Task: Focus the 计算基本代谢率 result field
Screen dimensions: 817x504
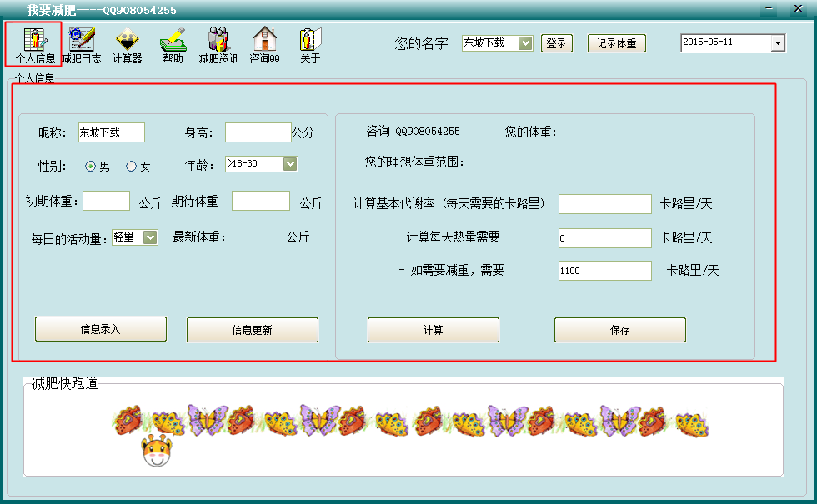Action: 605,204
